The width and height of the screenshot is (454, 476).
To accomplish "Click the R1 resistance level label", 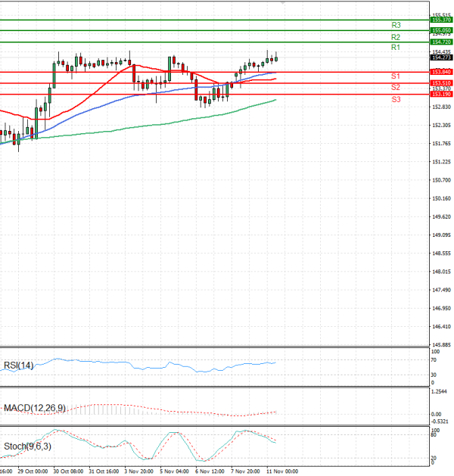I will point(395,48).
